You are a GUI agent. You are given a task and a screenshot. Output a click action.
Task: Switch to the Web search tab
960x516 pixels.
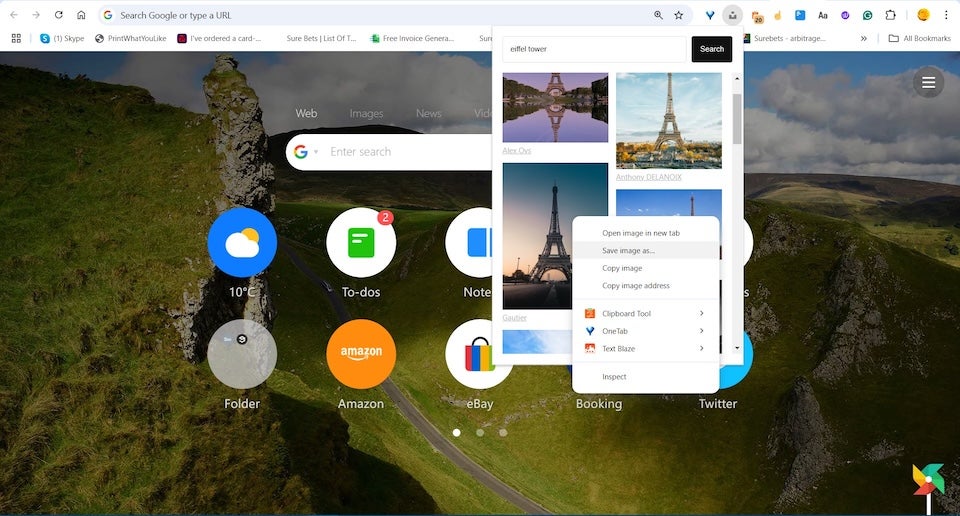[306, 113]
